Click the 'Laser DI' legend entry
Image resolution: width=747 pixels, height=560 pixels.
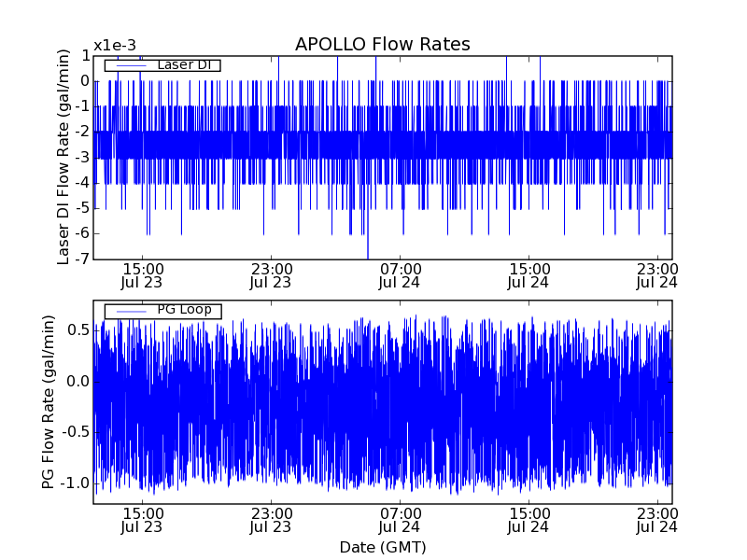pos(162,65)
